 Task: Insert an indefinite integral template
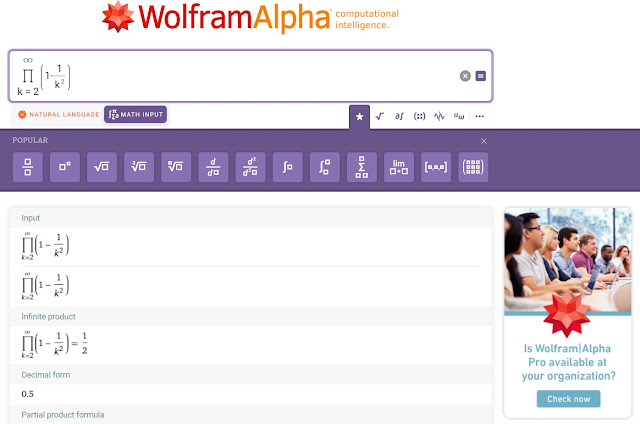point(287,167)
